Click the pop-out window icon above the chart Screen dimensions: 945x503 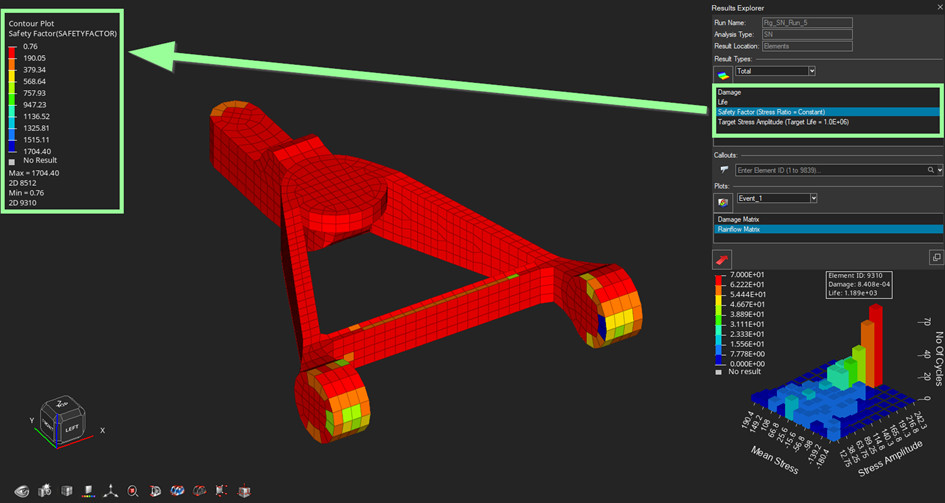click(x=936, y=258)
